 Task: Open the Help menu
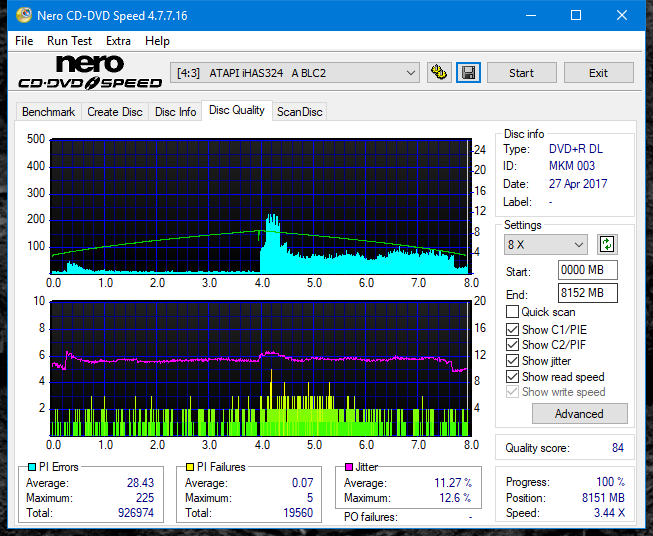[x=157, y=41]
